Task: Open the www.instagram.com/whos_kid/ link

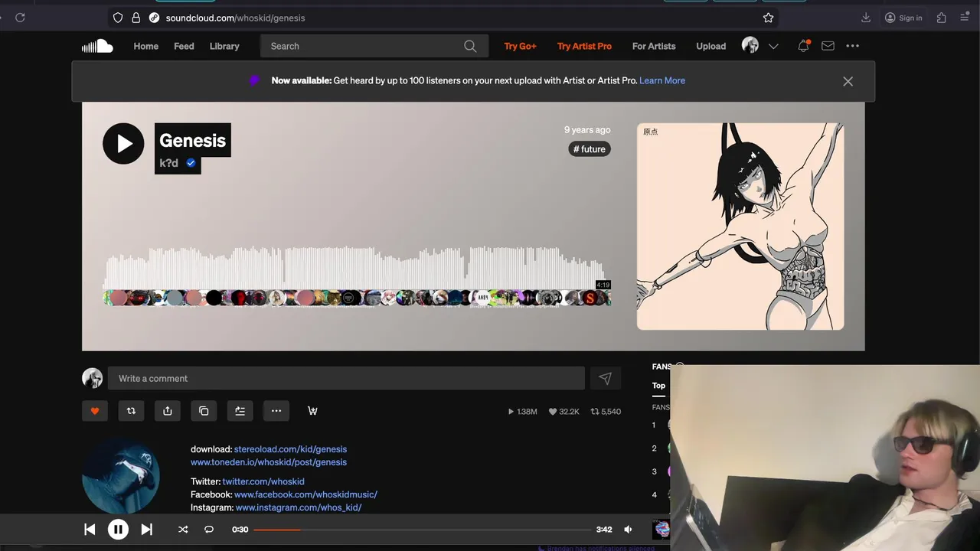Action: (x=299, y=507)
